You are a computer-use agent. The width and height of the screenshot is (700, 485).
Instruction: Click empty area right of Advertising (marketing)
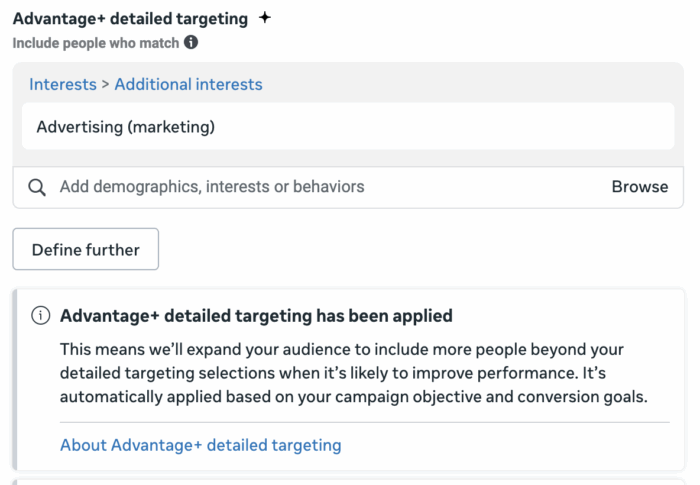pyautogui.click(x=450, y=127)
